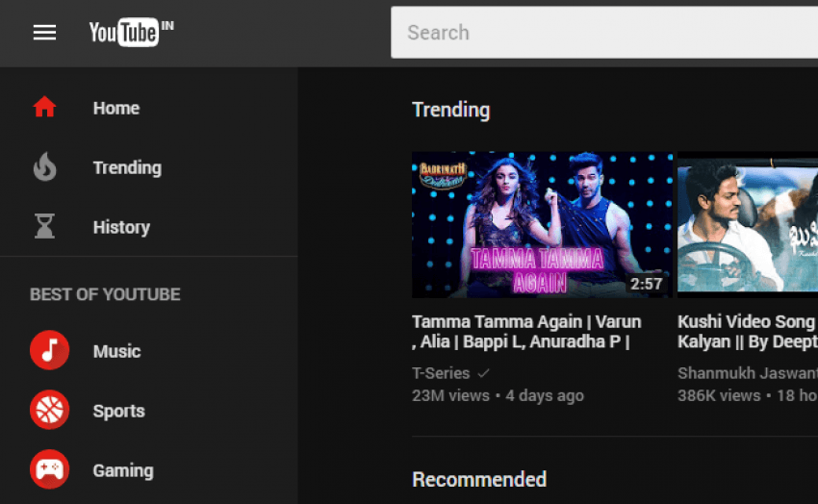
Task: Click the History hourglass icon
Action: (44, 226)
